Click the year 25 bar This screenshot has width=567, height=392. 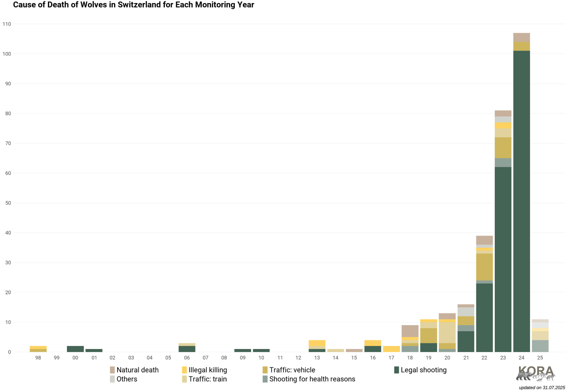540,336
